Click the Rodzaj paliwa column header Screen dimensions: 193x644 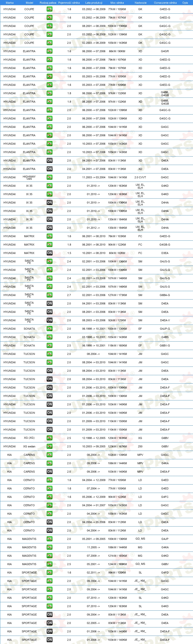(x=48, y=3)
